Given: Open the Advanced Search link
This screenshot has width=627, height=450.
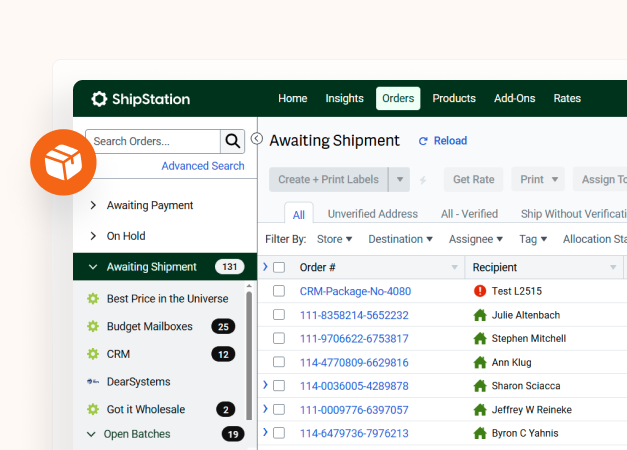Looking at the screenshot, I should 202,166.
